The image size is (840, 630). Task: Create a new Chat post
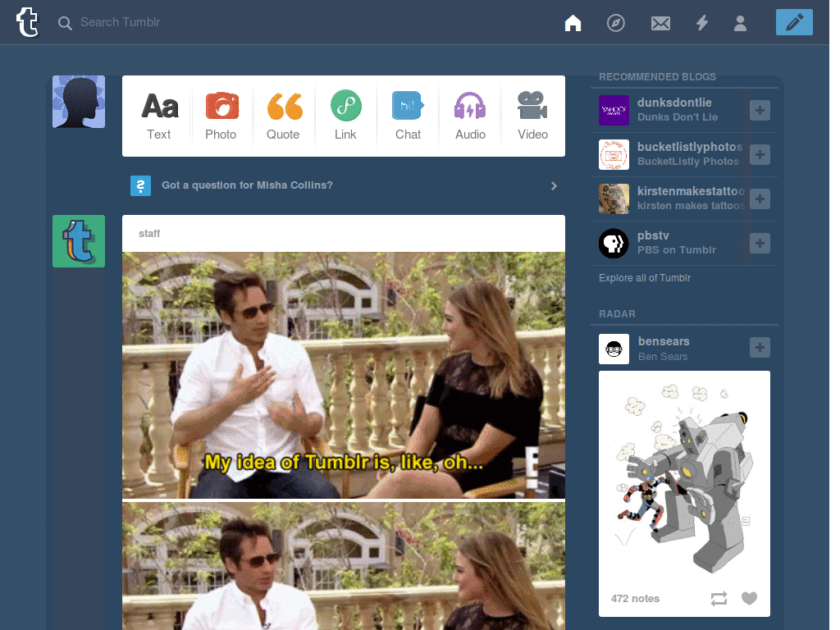408,116
